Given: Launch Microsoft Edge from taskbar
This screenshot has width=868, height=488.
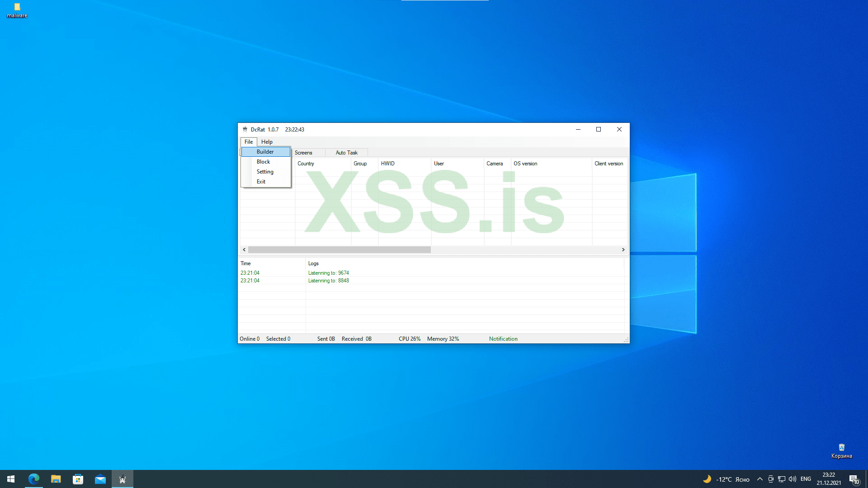Looking at the screenshot, I should pyautogui.click(x=34, y=479).
